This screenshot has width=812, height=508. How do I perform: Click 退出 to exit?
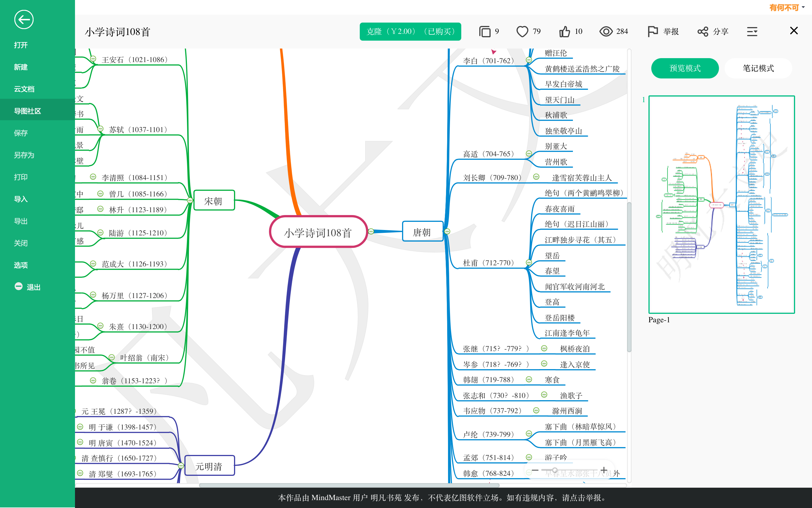34,287
